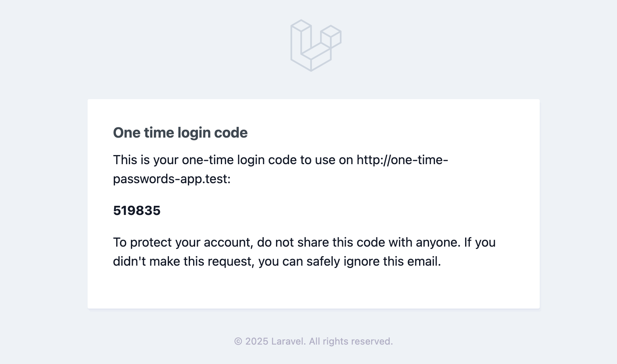The image size is (617, 364).
Task: Click the word "One" in the heading
Action: pos(126,133)
